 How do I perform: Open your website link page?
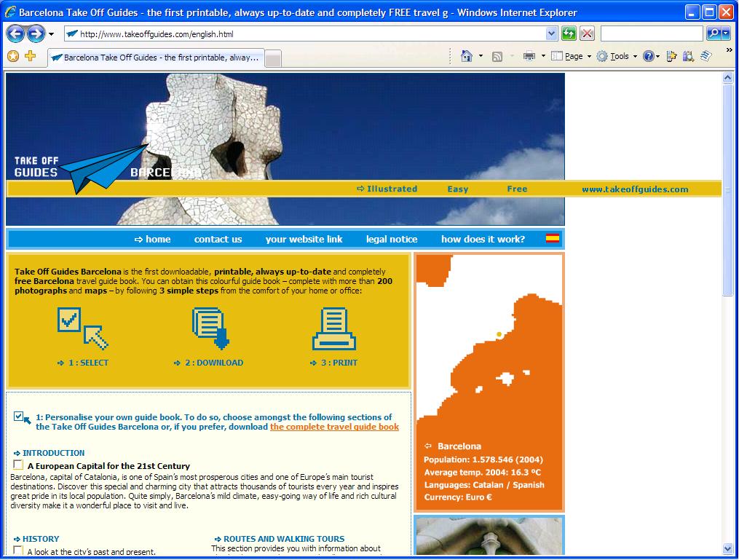pos(304,239)
